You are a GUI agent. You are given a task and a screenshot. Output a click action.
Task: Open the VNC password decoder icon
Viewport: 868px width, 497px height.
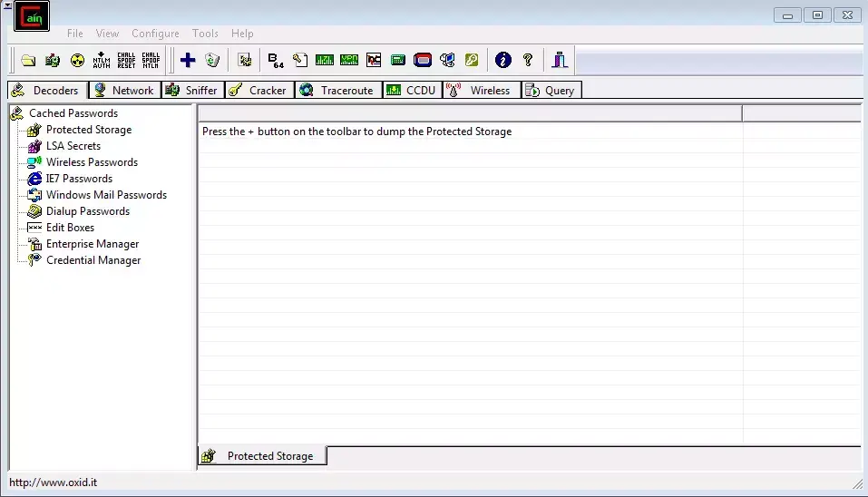point(374,60)
